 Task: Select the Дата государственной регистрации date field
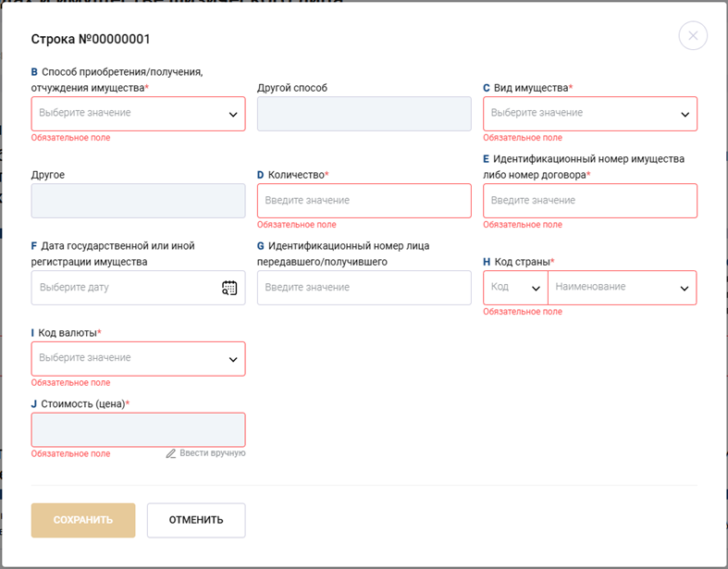(x=125, y=288)
